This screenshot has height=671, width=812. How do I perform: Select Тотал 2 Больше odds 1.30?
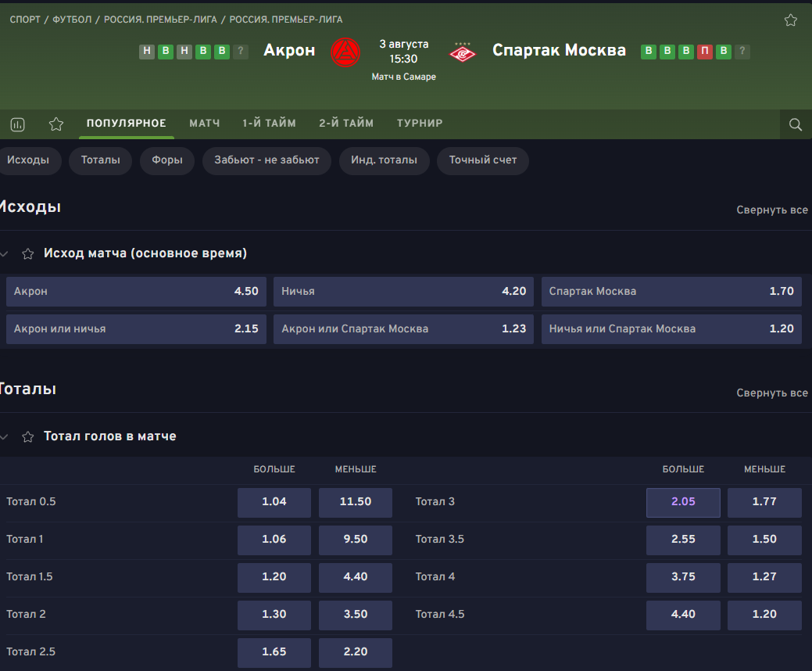(x=274, y=615)
